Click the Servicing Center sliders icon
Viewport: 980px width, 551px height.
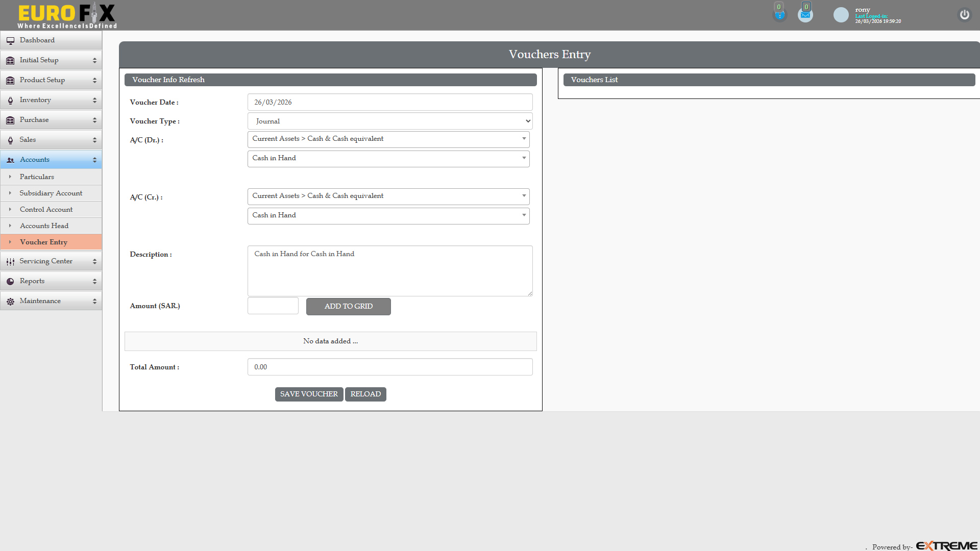click(10, 261)
